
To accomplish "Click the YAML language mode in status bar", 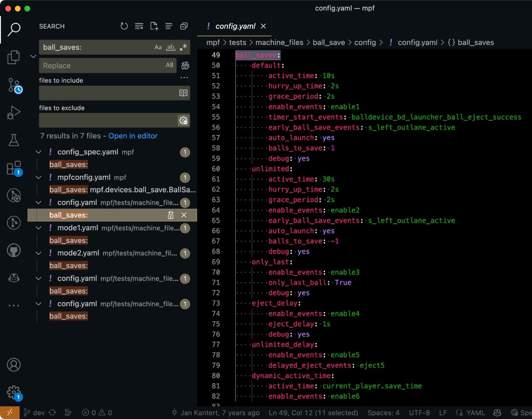I will tap(475, 413).
